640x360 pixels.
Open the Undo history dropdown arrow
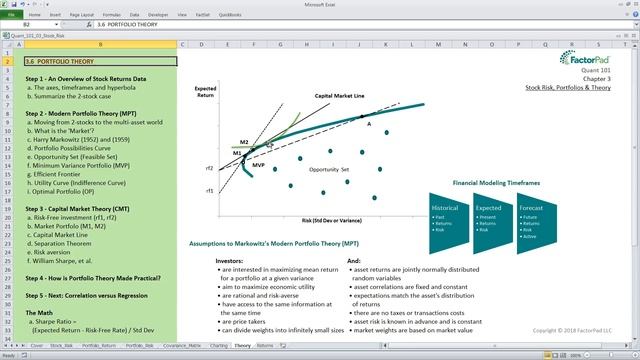coord(28,5)
